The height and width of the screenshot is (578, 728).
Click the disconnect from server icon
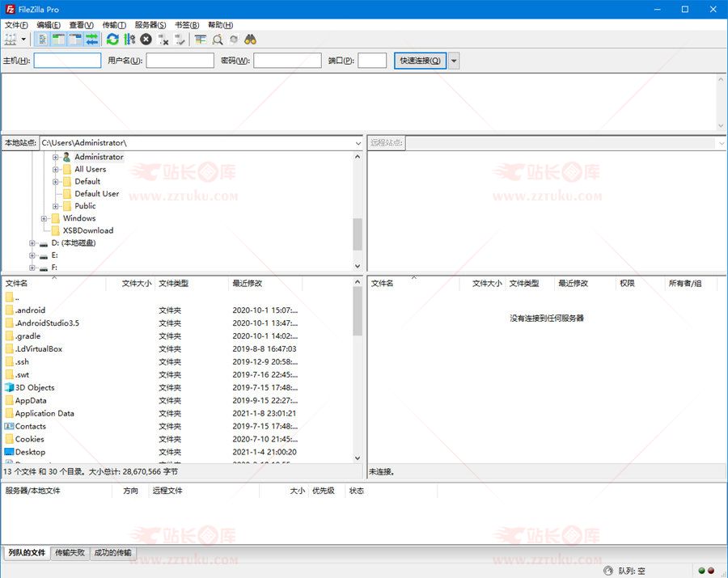pos(163,39)
